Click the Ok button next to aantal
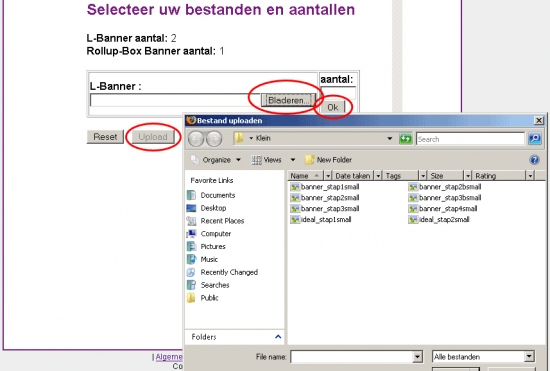The image size is (550, 371). (333, 107)
